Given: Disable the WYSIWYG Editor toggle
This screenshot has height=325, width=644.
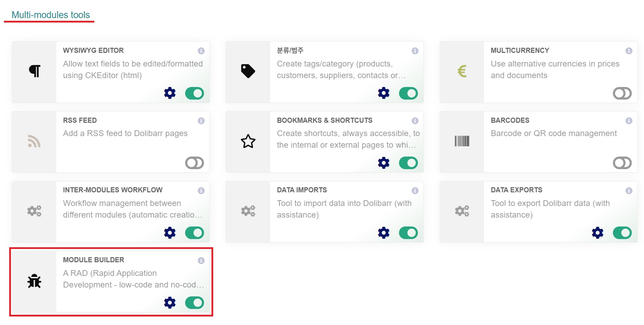Looking at the screenshot, I should click(194, 93).
